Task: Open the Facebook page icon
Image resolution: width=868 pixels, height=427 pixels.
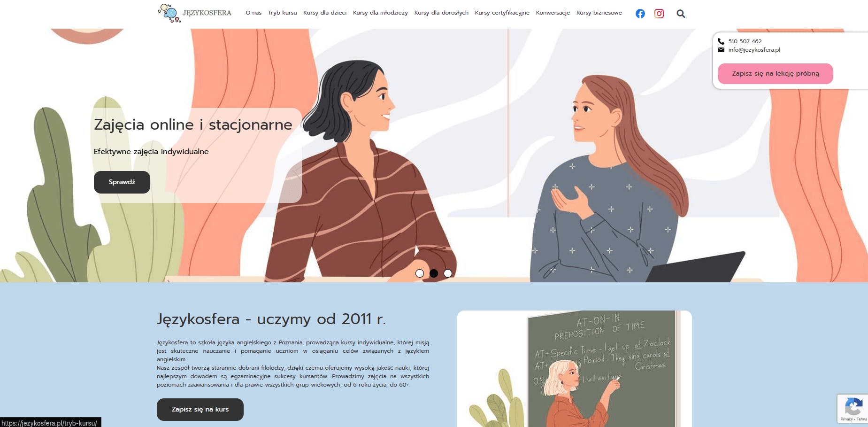Action: 640,14
